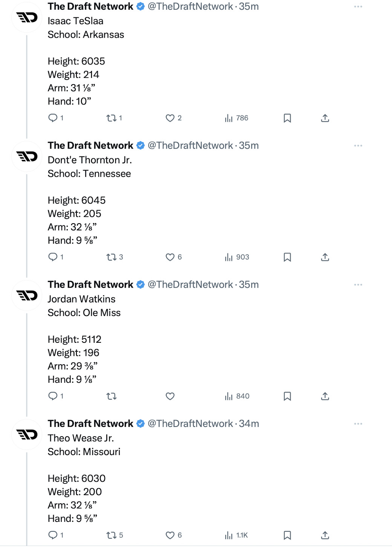
Task: Share the Jordan Watkins tweet
Action: [325, 396]
